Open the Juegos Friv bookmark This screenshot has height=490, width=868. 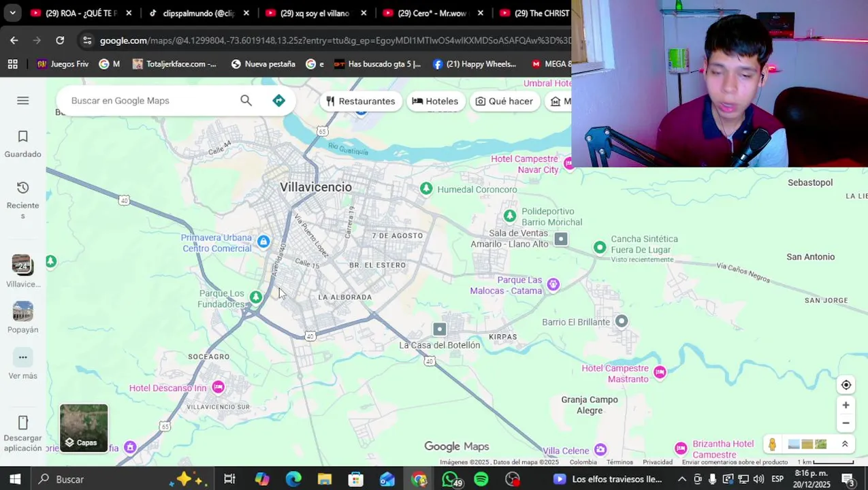(x=63, y=64)
